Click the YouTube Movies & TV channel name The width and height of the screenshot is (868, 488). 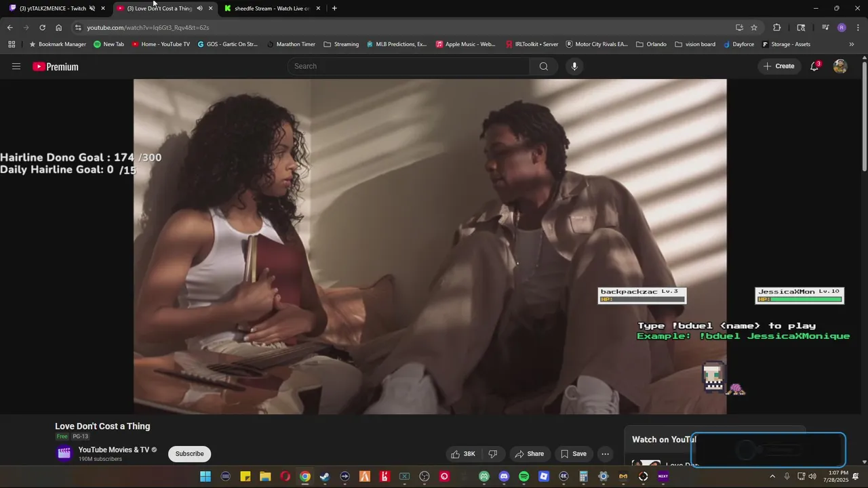point(114,450)
